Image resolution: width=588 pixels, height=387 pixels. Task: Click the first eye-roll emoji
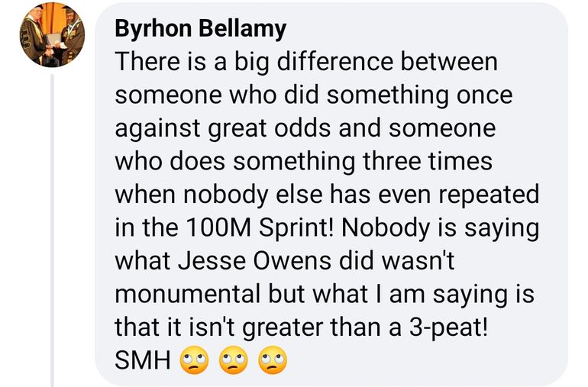194,360
